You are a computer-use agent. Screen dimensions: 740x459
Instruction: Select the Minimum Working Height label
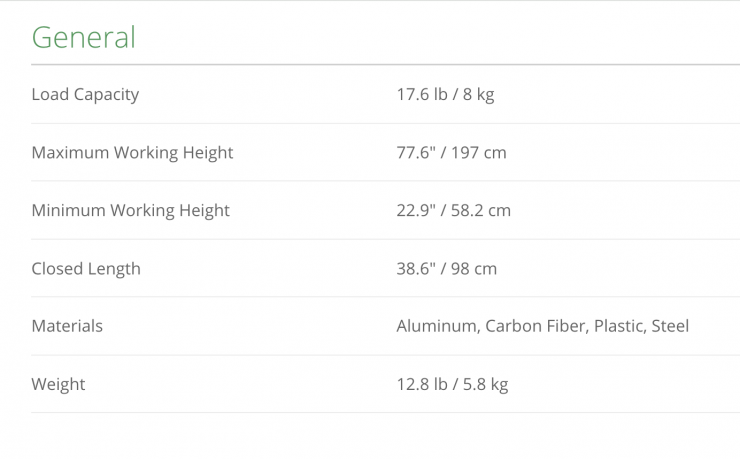130,211
